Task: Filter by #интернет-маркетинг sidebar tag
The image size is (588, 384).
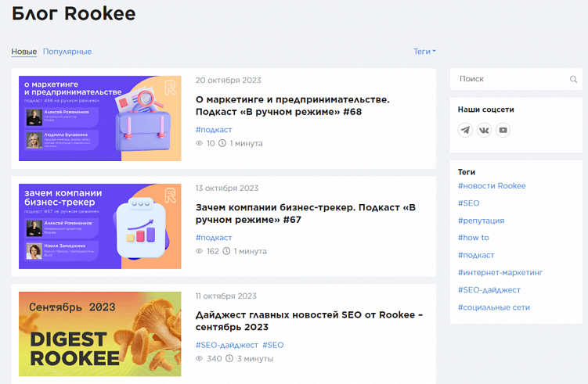Action: click(500, 272)
